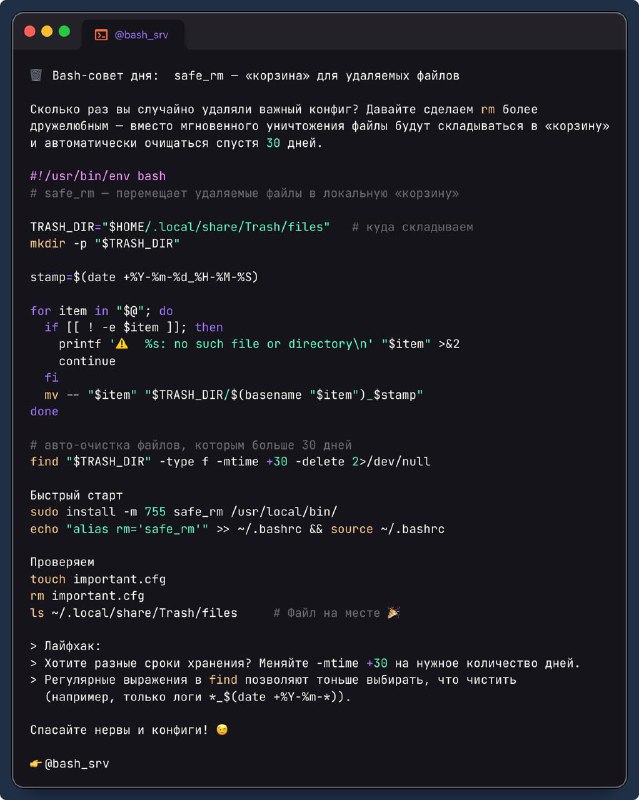Click the yellow minimize window button
This screenshot has height=800, width=639.
click(47, 32)
